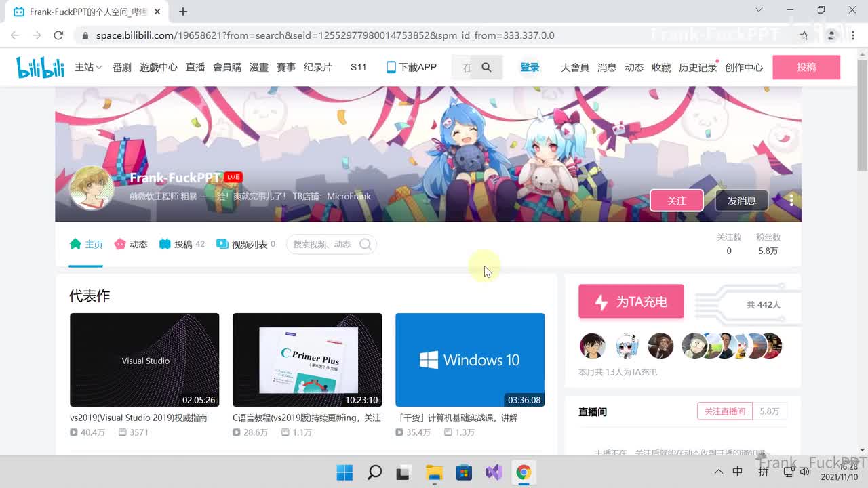Open 会员购 link
Screen dimensions: 868x488
227,67
